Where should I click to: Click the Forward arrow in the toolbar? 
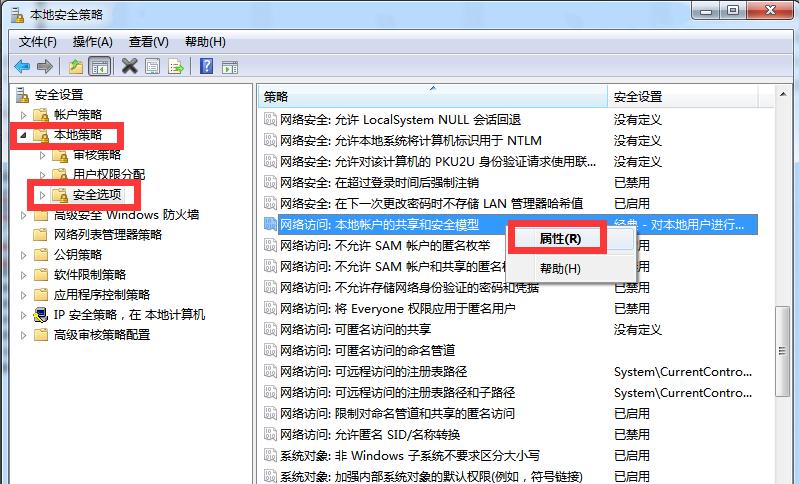[x=44, y=66]
